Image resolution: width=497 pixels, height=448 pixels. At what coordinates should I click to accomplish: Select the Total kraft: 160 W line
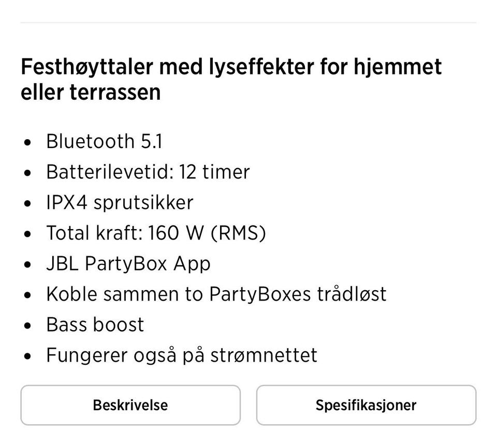point(156,233)
